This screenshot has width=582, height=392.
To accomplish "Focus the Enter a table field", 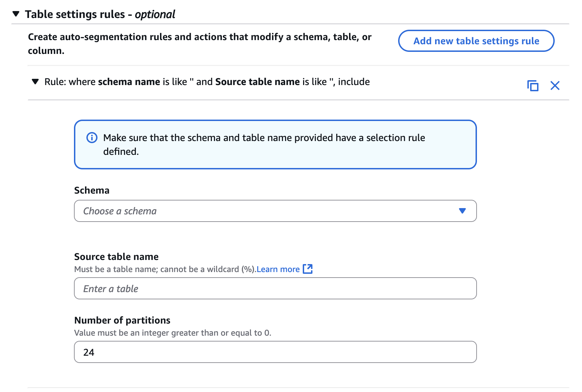I will pyautogui.click(x=275, y=288).
